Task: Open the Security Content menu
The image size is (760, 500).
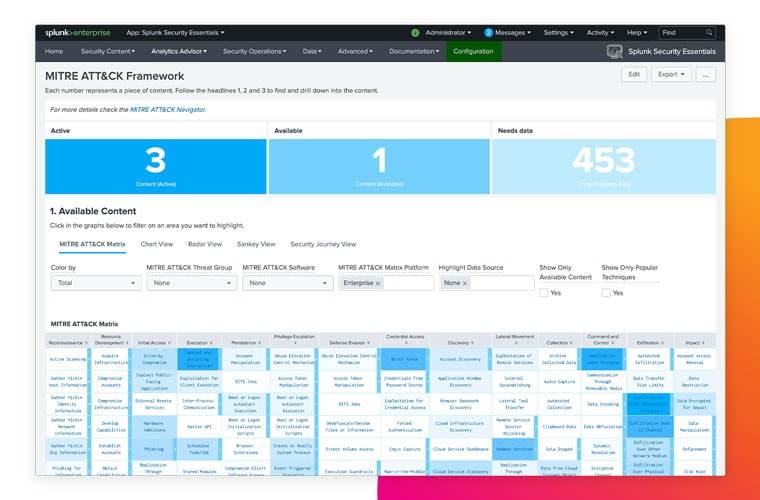Action: tap(108, 51)
